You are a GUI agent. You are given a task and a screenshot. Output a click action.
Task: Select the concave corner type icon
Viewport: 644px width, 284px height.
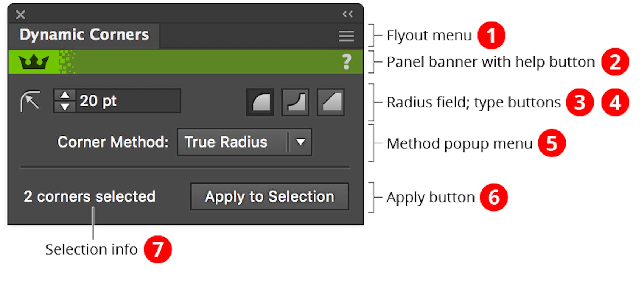295,102
